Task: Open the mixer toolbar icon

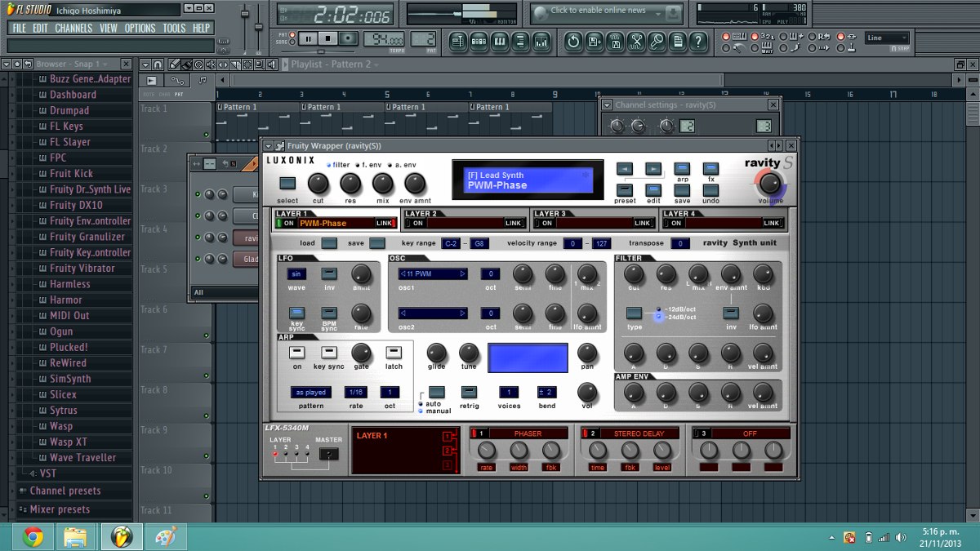Action: 542,41
